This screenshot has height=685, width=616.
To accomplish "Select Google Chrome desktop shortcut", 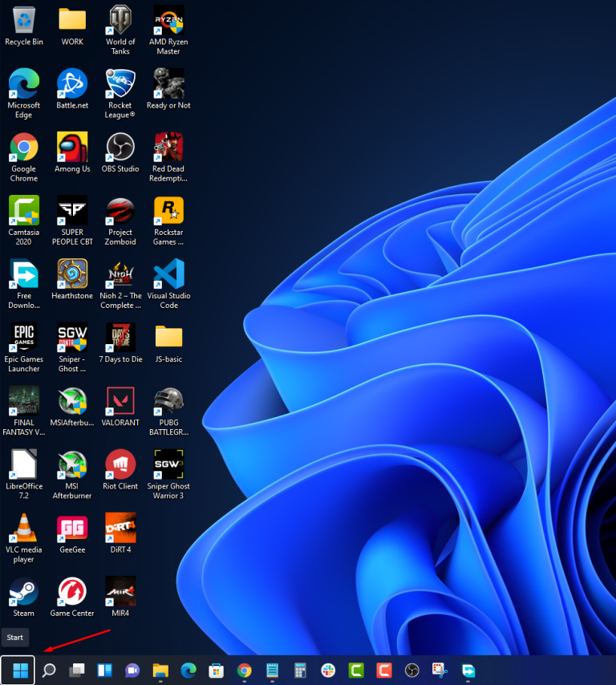I will coord(24,157).
